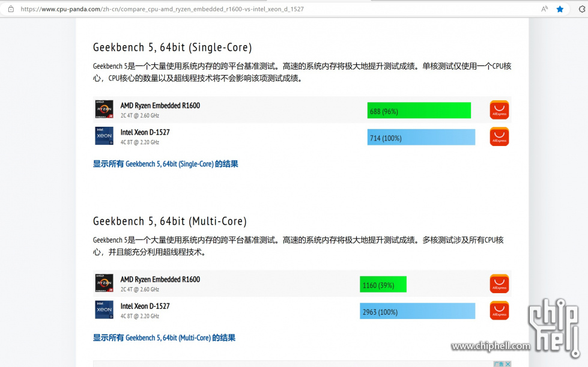This screenshot has height=367, width=588.
Task: Open all Geekbench 5 Multi-Core results link
Action: coord(164,338)
